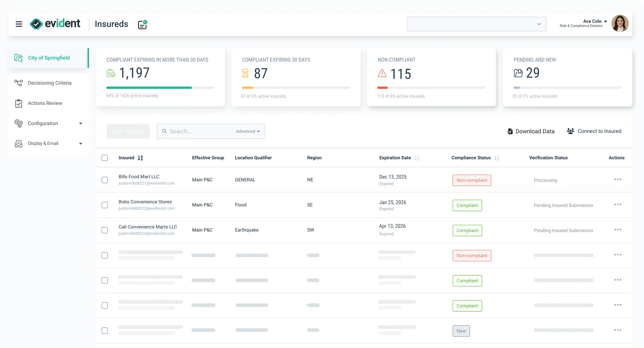This screenshot has width=644, height=348.
Task: Expand the Configuration section
Action: (80, 123)
